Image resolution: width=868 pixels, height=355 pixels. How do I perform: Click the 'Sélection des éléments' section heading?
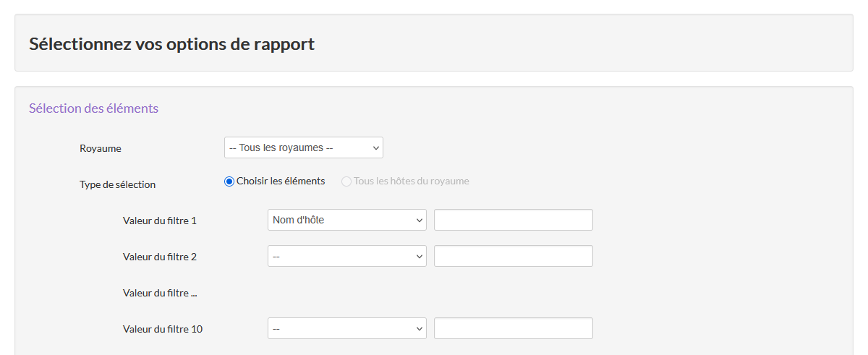tap(93, 108)
